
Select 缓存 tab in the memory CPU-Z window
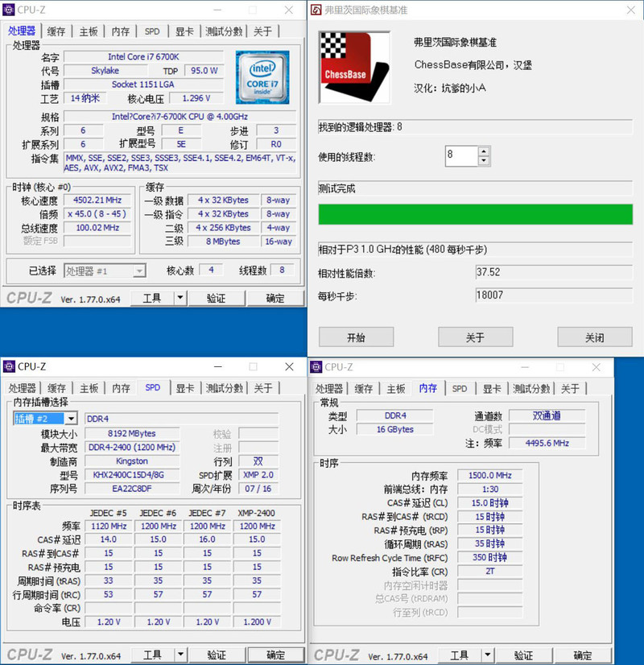[363, 389]
